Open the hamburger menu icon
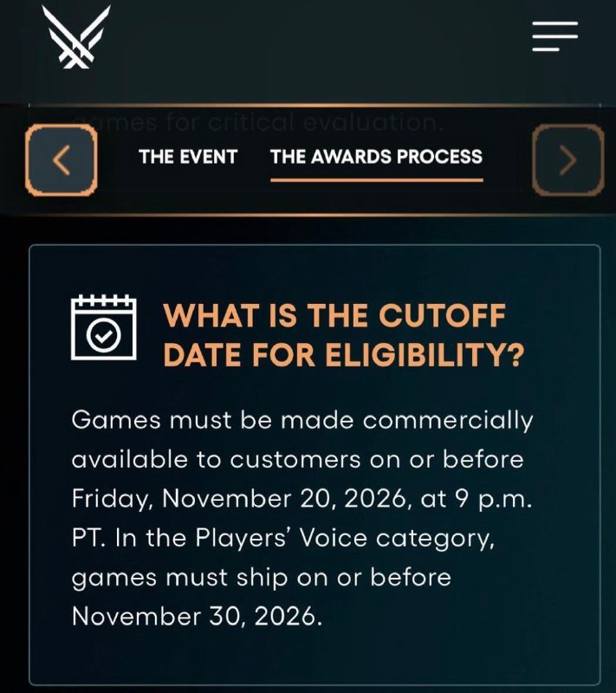Image resolution: width=616 pixels, height=693 pixels. tap(555, 36)
